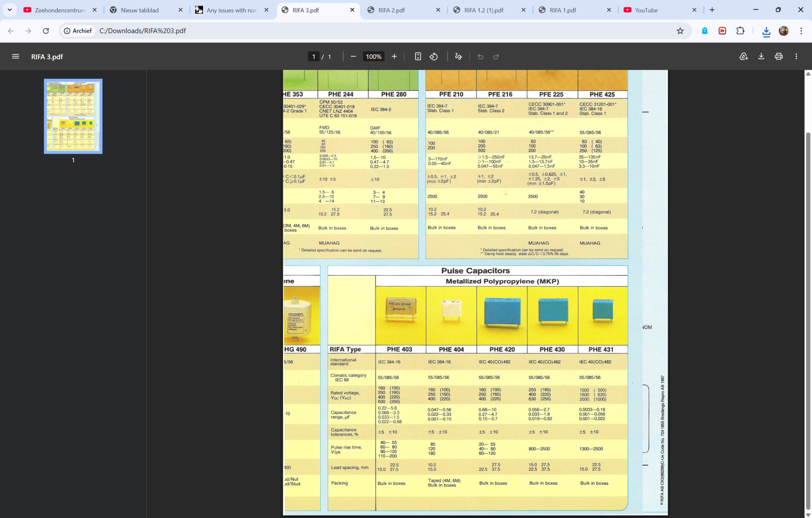Image resolution: width=812 pixels, height=518 pixels.
Task: Toggle the PDF sidebar menu
Action: [x=15, y=56]
